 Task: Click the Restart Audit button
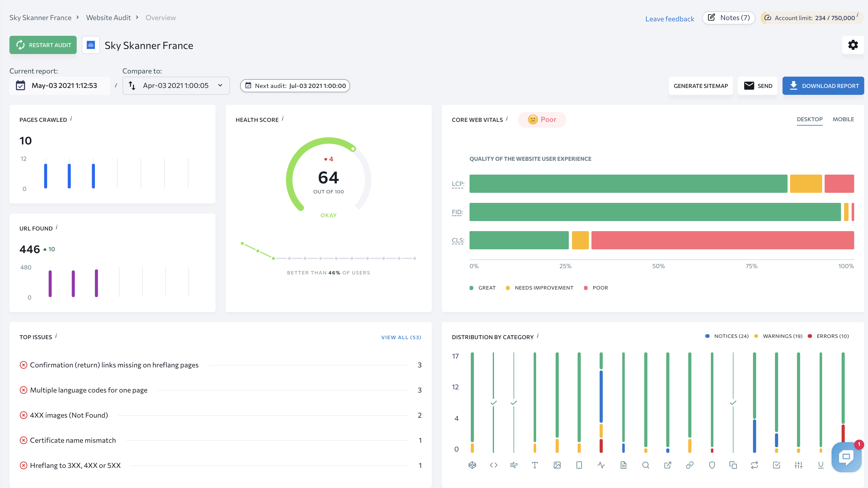[x=43, y=45]
